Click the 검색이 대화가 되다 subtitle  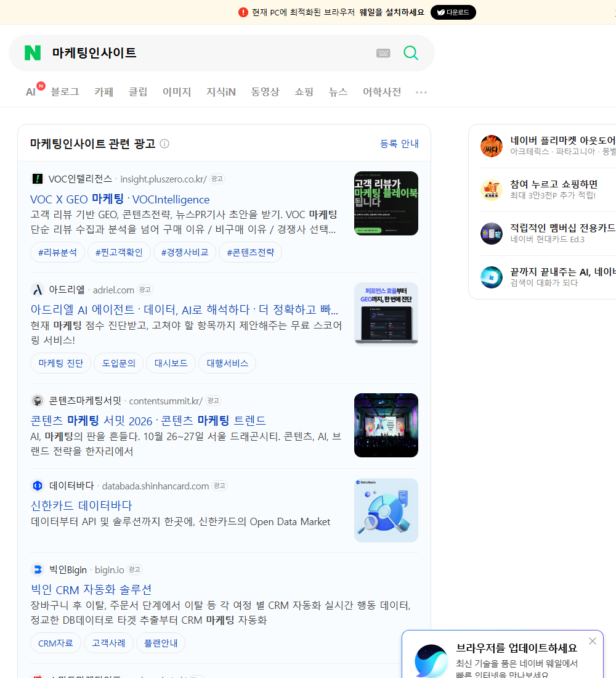(544, 283)
